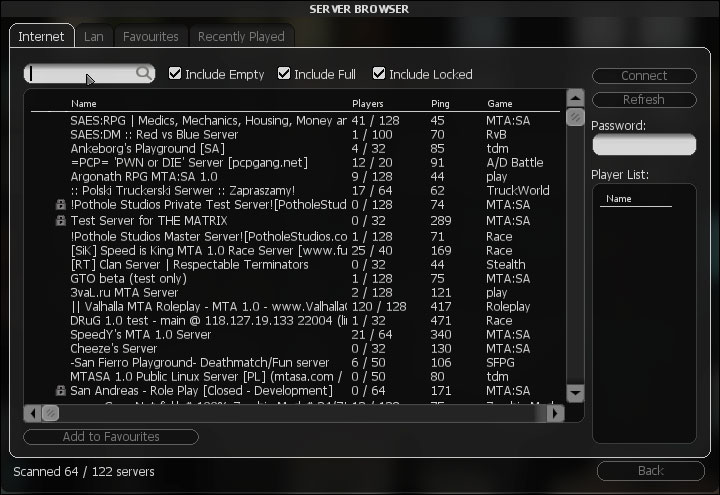Select MTASA 1.0 Public Linux Server [PL]
Viewport: 720px width, 495px height.
[x=295, y=377]
